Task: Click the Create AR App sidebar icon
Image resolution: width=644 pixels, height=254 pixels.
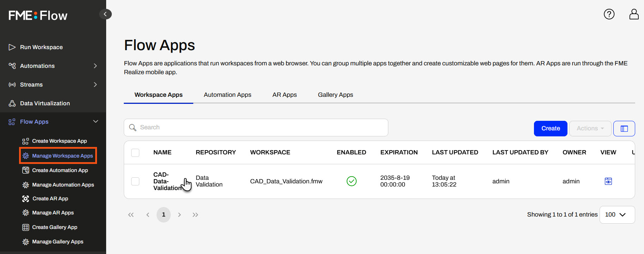Action: pyautogui.click(x=26, y=199)
